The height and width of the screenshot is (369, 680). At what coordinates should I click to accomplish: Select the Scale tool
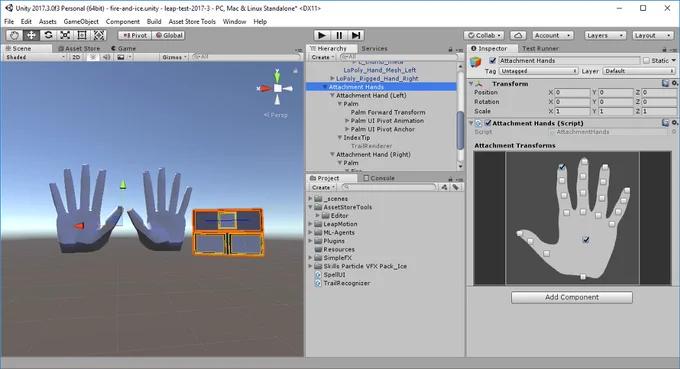[65, 35]
